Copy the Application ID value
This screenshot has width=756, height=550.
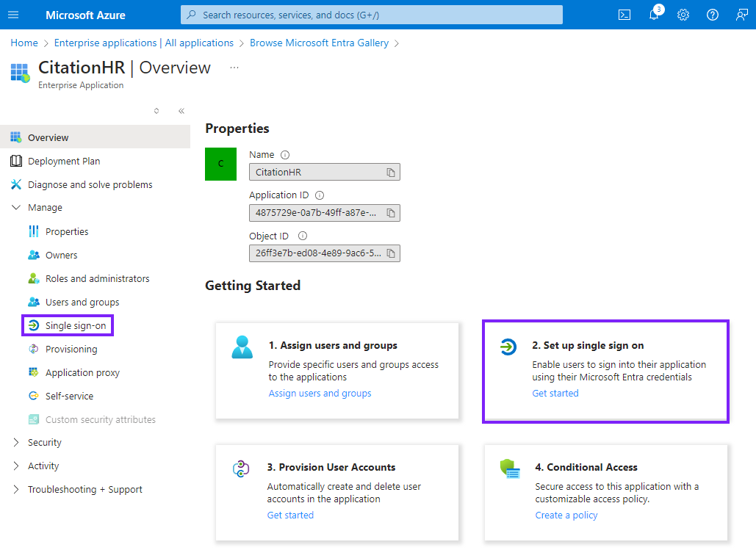click(392, 212)
